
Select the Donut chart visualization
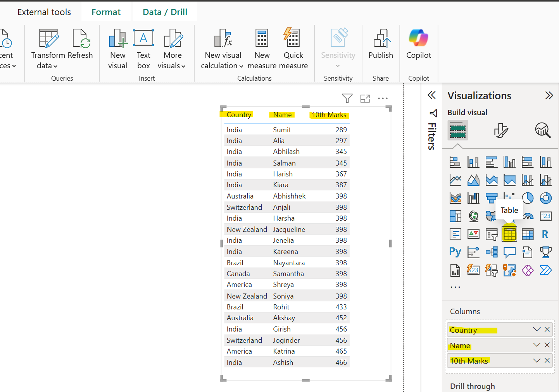click(x=546, y=198)
